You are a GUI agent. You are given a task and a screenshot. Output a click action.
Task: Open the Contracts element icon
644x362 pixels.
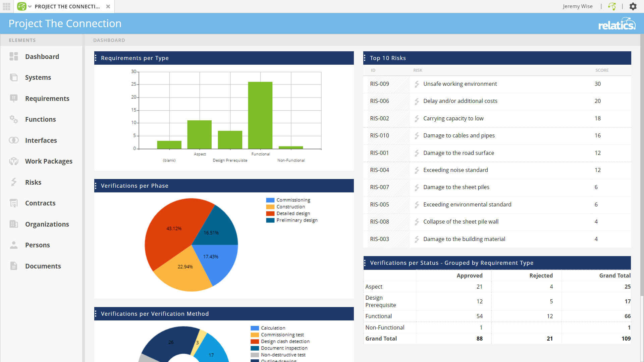click(14, 203)
